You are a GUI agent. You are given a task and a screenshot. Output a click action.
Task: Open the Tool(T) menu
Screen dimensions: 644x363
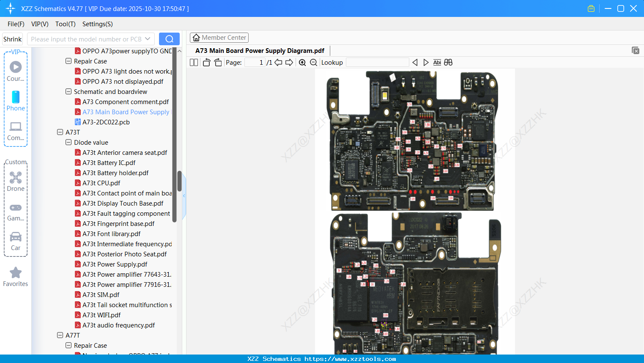pyautogui.click(x=65, y=24)
